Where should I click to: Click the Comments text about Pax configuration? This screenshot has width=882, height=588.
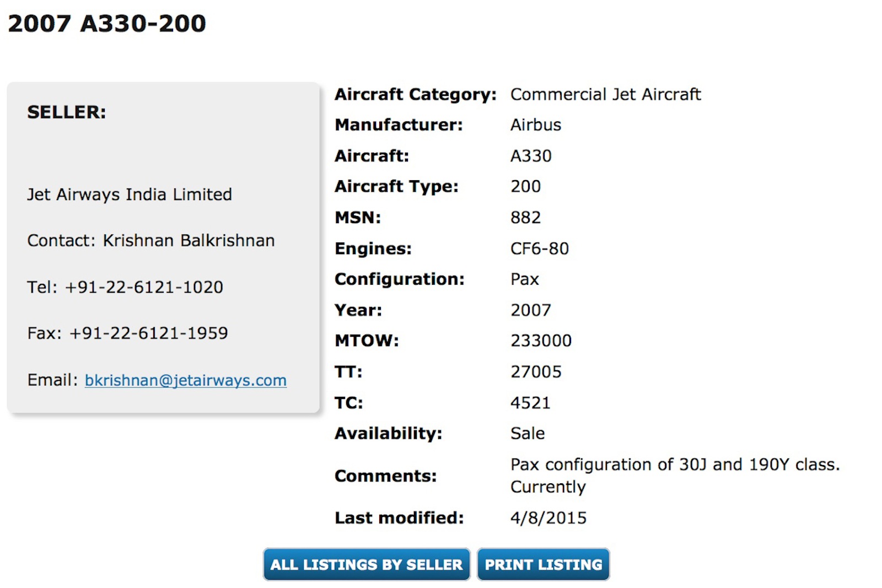pyautogui.click(x=675, y=476)
